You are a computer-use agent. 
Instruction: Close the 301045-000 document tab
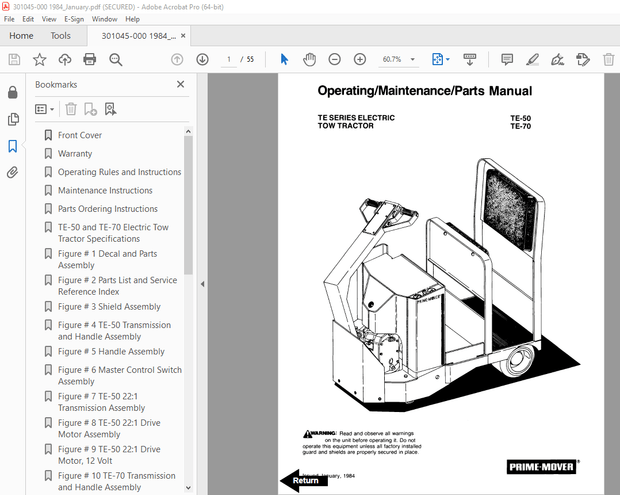pos(183,36)
